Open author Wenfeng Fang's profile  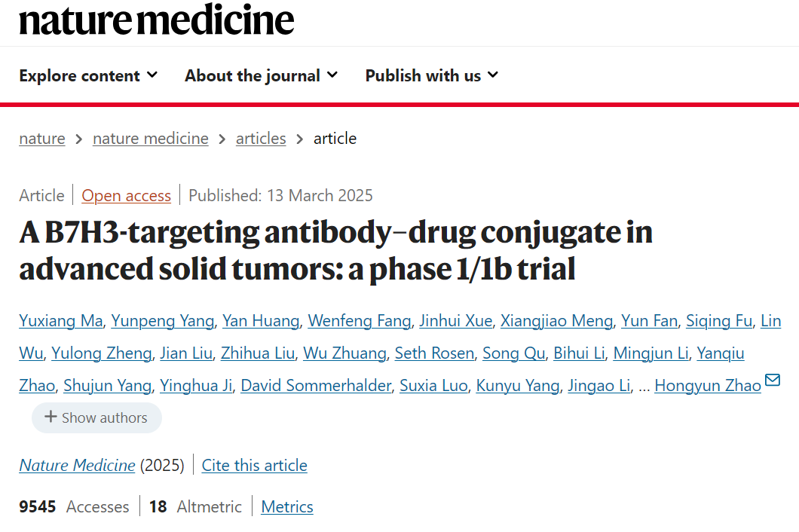[360, 321]
